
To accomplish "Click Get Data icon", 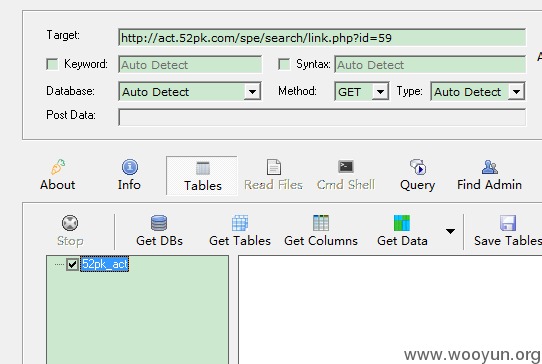I will [x=402, y=223].
